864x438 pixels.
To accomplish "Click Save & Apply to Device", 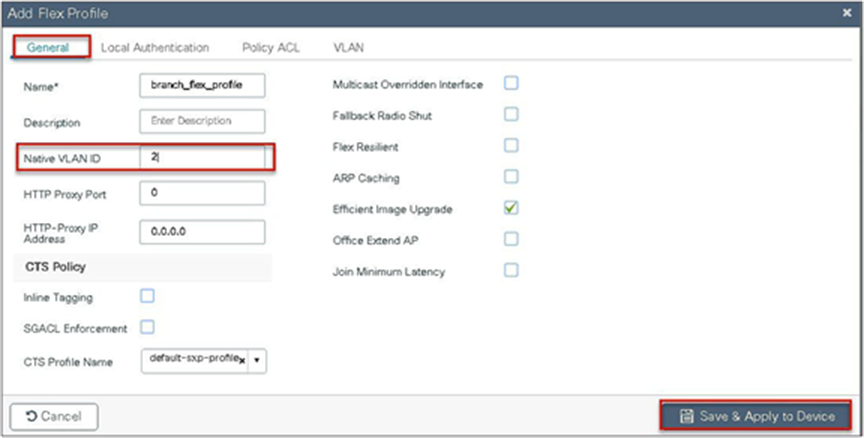I will coord(755,416).
